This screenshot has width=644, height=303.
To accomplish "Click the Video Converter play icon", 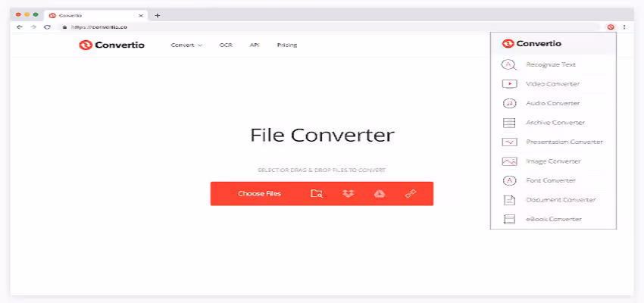I will [509, 84].
